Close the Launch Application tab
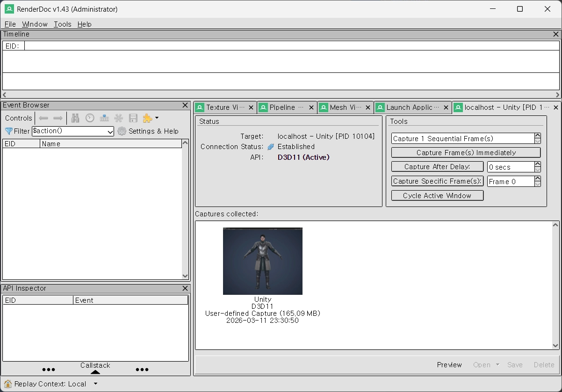The width and height of the screenshot is (562, 392). click(446, 107)
